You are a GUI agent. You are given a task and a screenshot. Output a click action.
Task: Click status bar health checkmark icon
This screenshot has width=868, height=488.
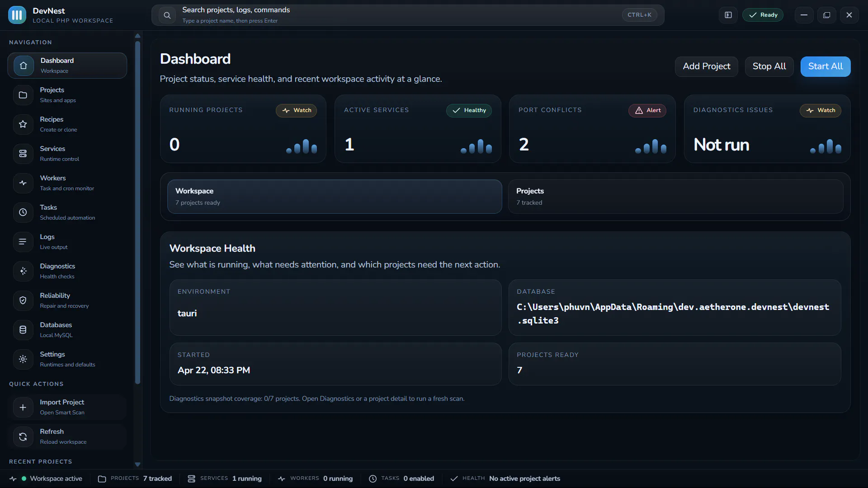[x=454, y=479]
